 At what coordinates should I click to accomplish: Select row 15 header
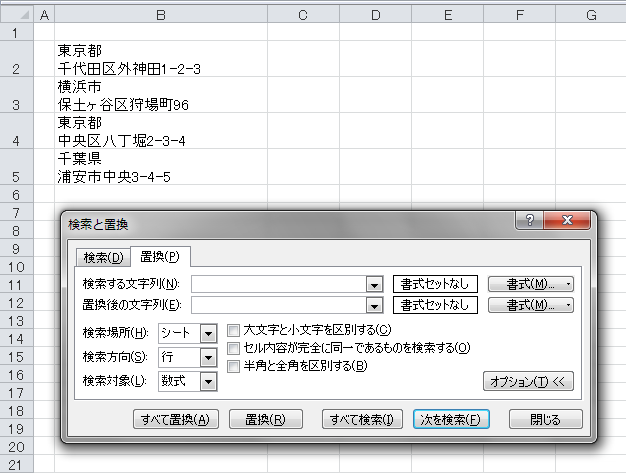click(x=16, y=357)
